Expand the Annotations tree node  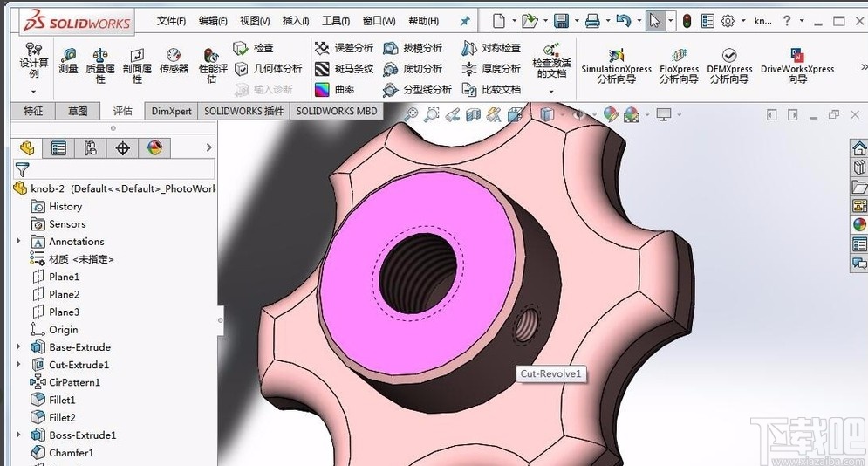[19, 242]
